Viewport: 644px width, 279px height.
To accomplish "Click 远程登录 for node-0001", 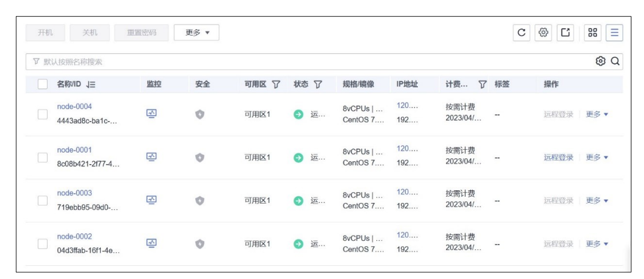I will click(x=558, y=157).
